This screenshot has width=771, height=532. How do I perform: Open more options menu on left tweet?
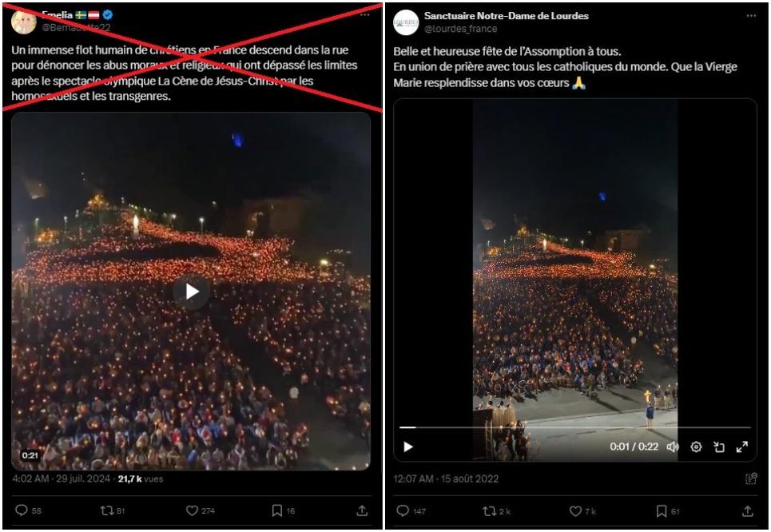(x=365, y=14)
